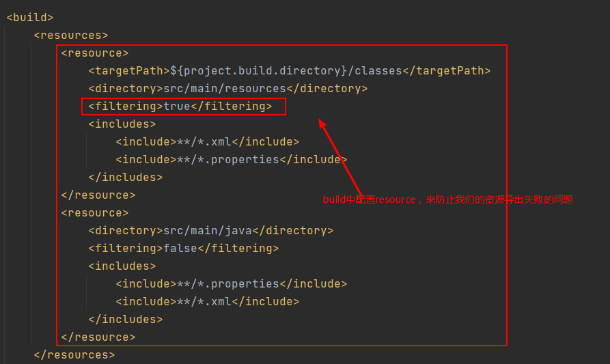
Task: Click the src/main/resources directory line
Action: tap(227, 89)
